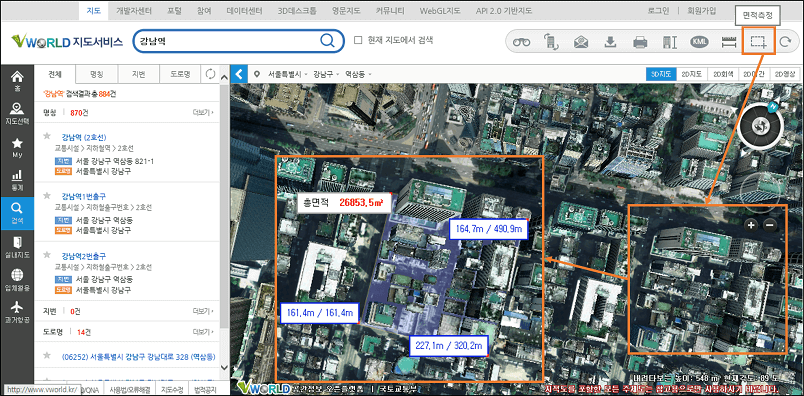Viewport: 804px width, 396px height.
Task: Open the 강남역1번출구 search result
Action: (x=84, y=196)
